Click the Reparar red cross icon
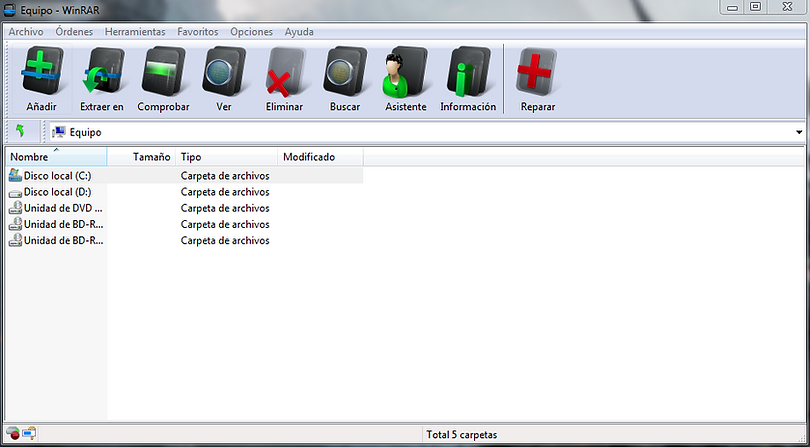Screen dimensions: 810x447 [537, 71]
